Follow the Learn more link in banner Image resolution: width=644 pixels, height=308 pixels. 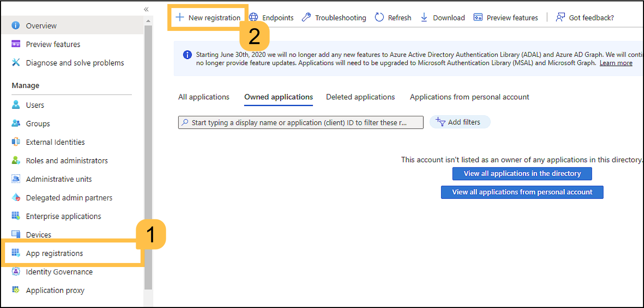pos(616,63)
